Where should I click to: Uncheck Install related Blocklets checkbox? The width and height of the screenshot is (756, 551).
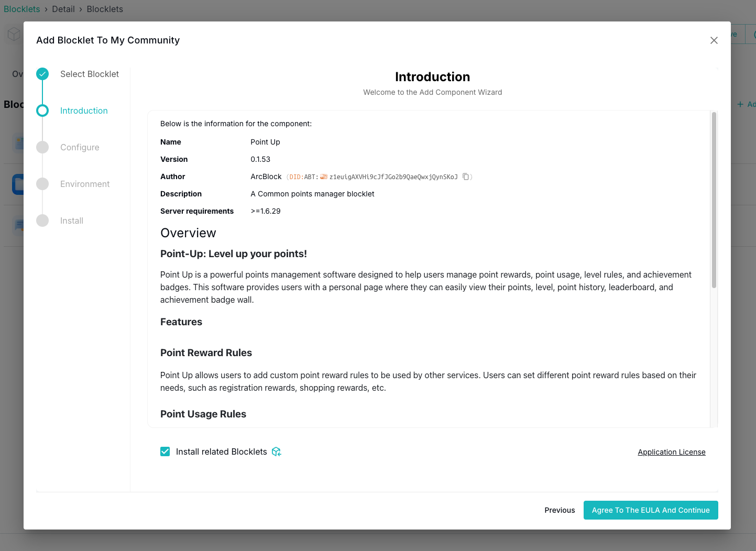[165, 451]
